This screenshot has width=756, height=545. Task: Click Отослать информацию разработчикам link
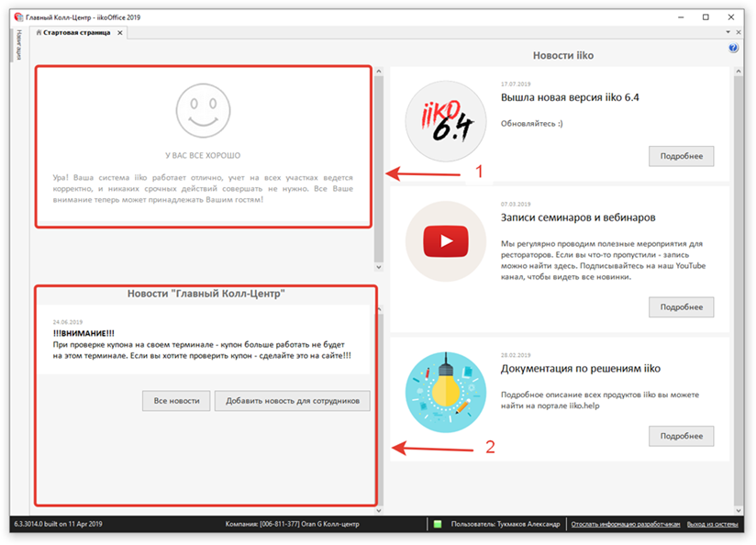coord(625,524)
